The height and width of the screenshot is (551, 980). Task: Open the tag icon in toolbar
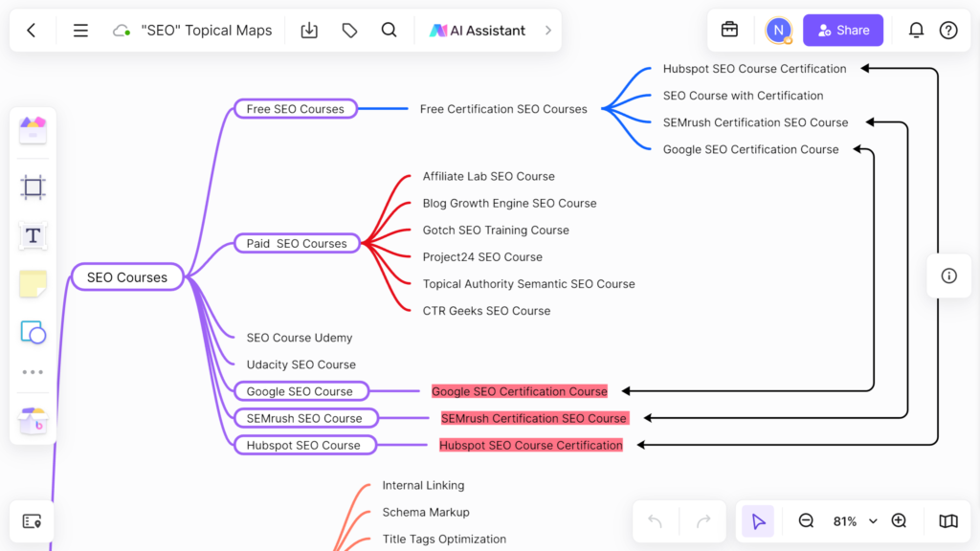349,31
